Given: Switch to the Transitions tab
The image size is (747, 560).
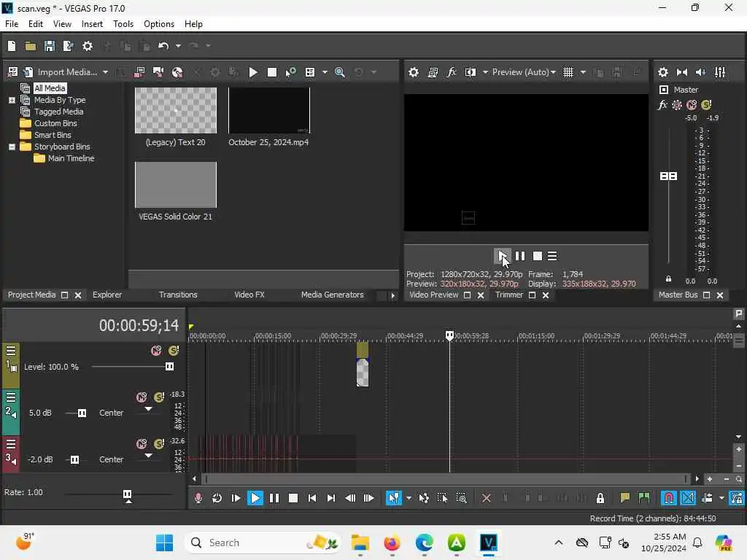Looking at the screenshot, I should [178, 295].
